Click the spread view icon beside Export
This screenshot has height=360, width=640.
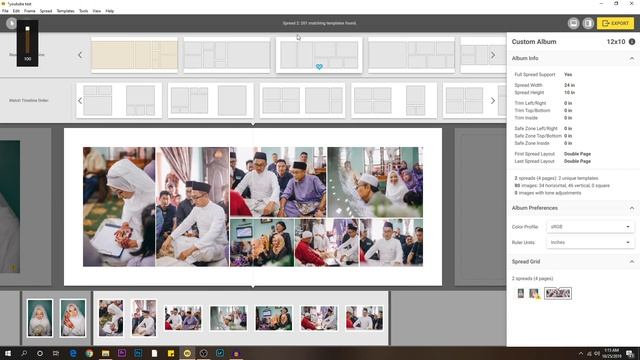coord(588,23)
